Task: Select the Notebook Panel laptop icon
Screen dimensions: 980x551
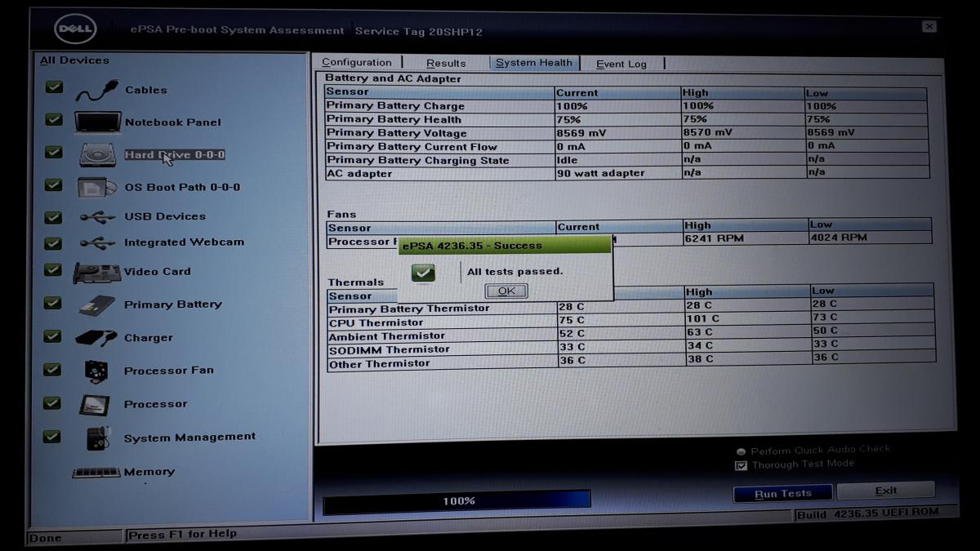Action: click(x=98, y=122)
